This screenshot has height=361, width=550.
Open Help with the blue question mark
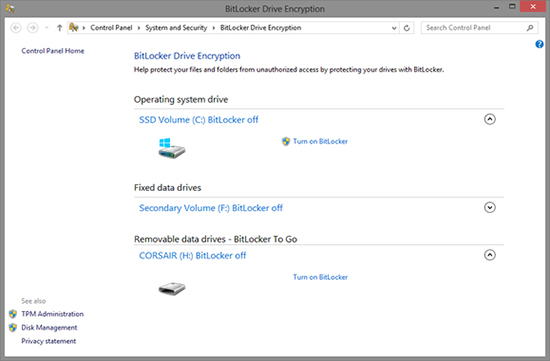point(539,44)
